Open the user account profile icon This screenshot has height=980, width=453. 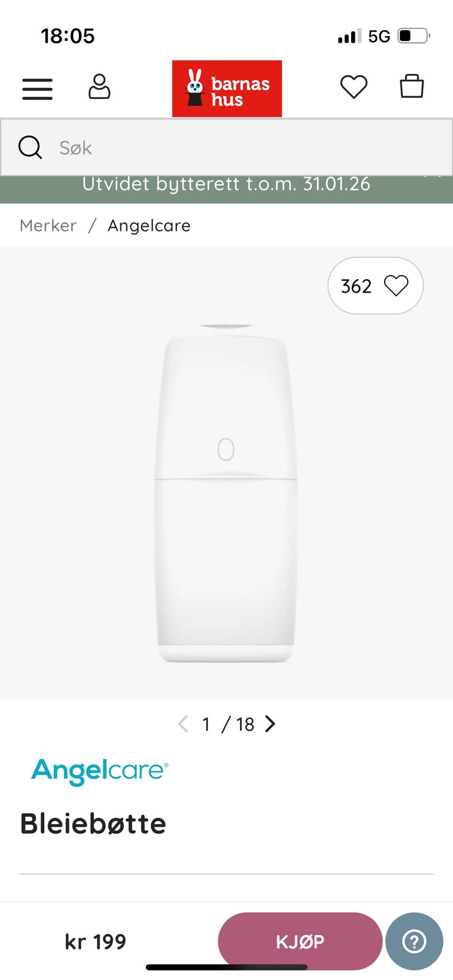click(x=99, y=87)
